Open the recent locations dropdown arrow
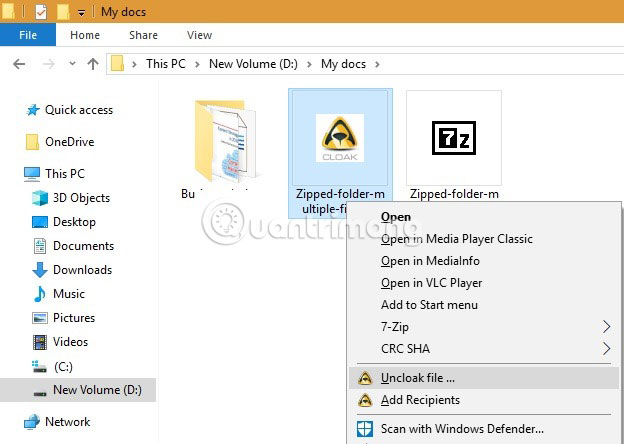The width and height of the screenshot is (624, 444). (x=72, y=63)
